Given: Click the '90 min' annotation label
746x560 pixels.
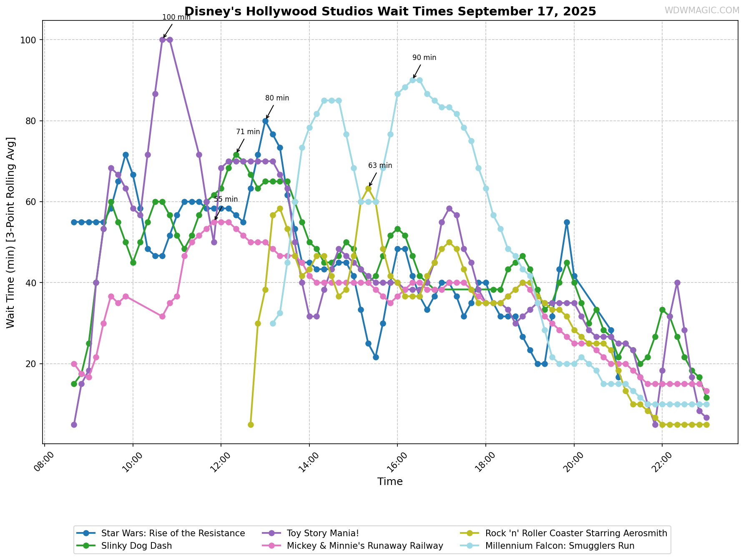Looking at the screenshot, I should click(x=424, y=58).
